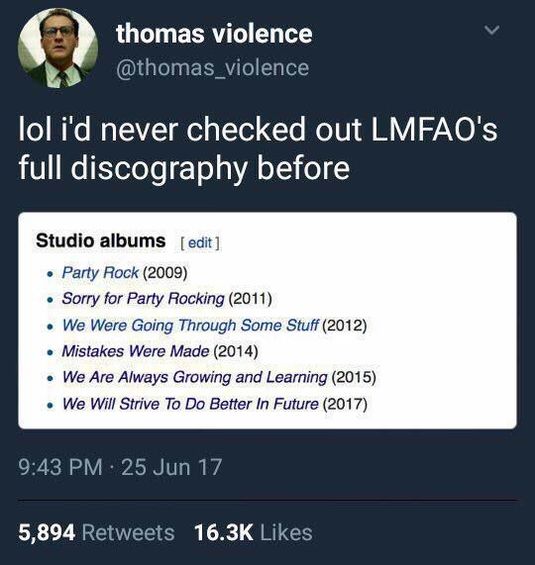View the 5,894 Retweets list
Screen dimensions: 535x565
click(x=97, y=533)
